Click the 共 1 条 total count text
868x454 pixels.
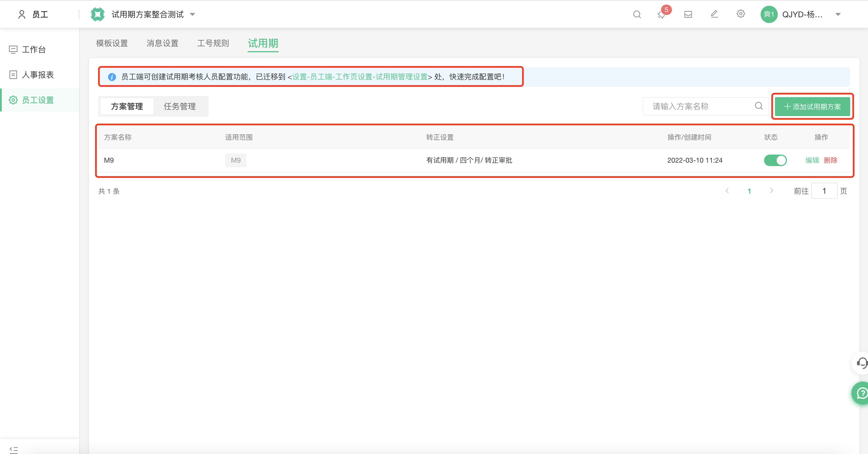[x=109, y=191]
